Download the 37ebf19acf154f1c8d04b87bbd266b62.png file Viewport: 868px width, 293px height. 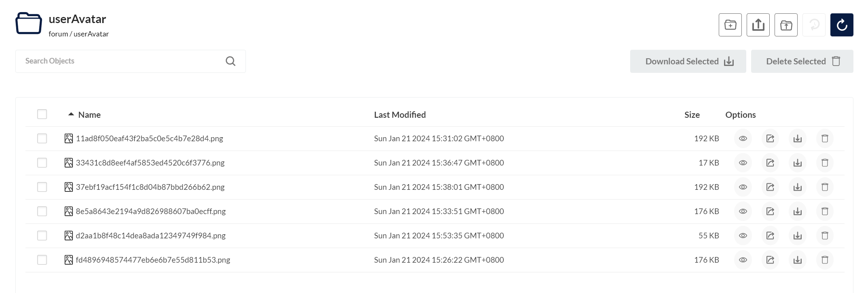798,187
